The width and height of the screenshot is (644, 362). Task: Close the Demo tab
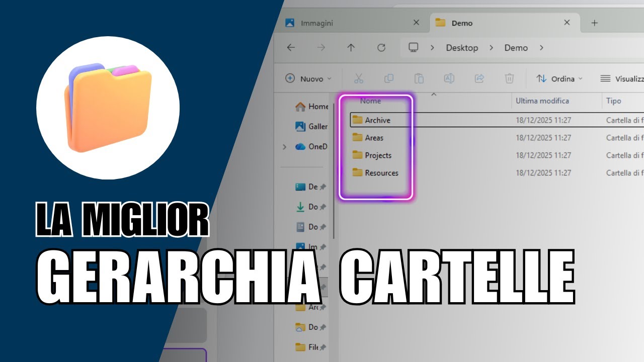pos(567,23)
